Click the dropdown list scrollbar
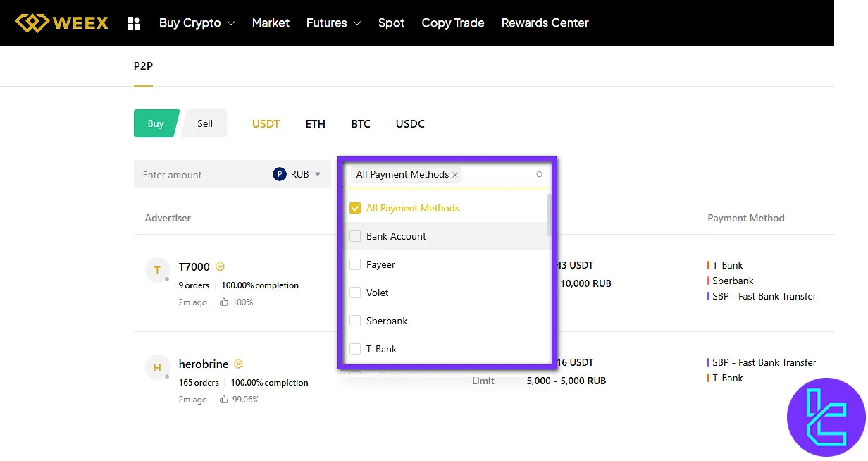 [x=549, y=215]
